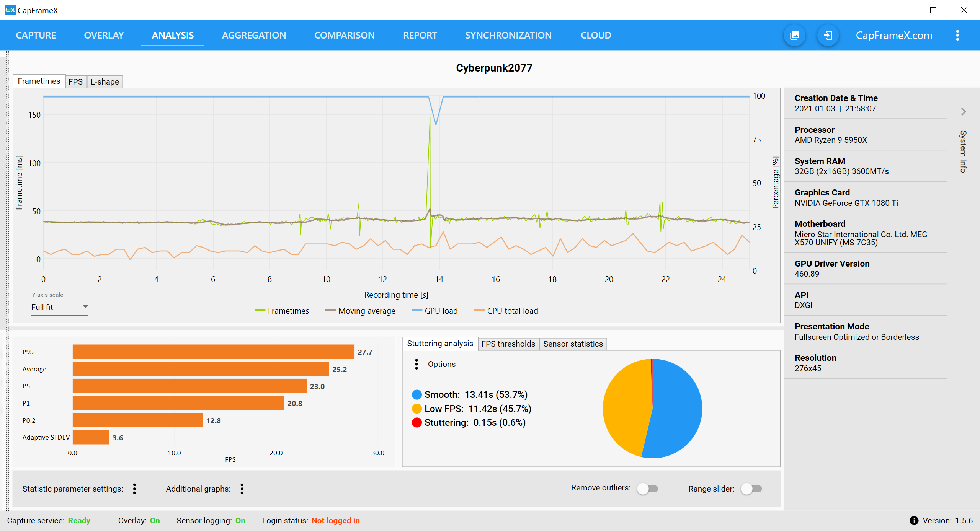
Task: Enable the Range slider switch
Action: point(751,489)
